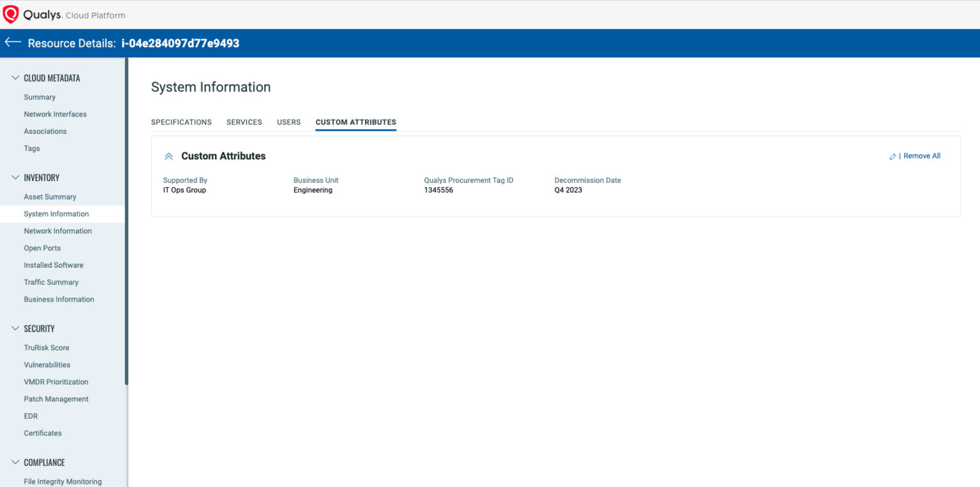Viewport: 980px width, 487px height.
Task: Collapse the CLOUD METADATA section
Action: (14, 78)
